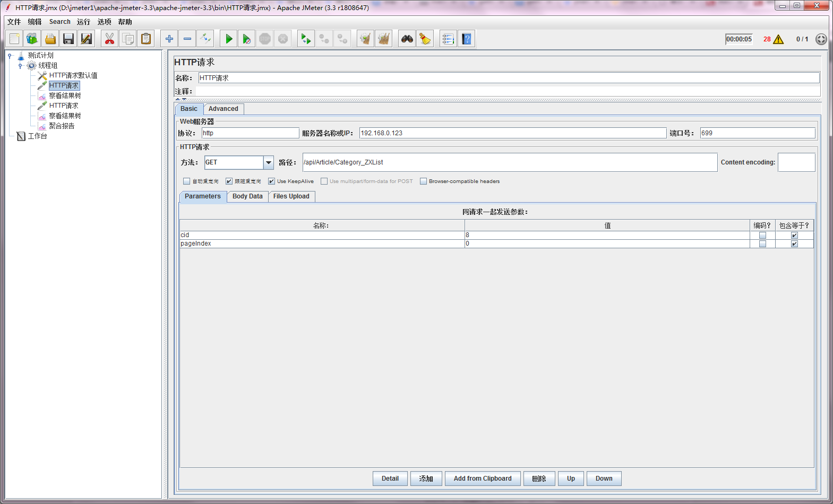Start test with no pauses

247,39
